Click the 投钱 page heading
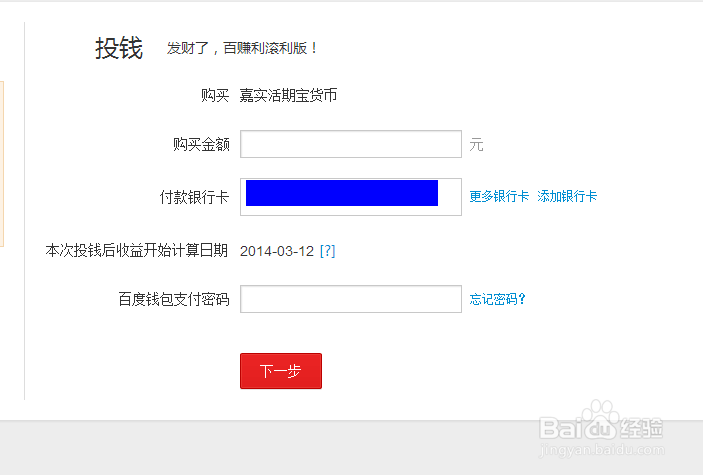 click(119, 48)
